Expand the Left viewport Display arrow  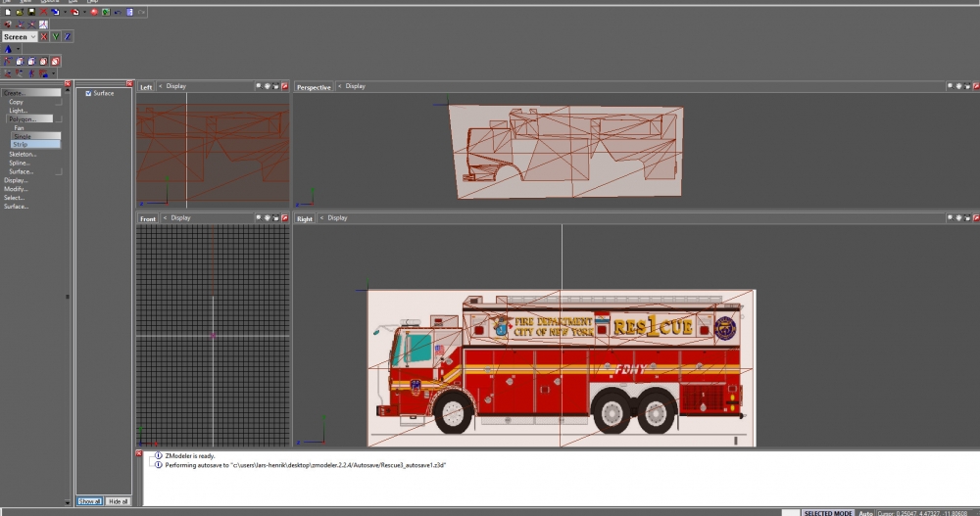coord(161,86)
